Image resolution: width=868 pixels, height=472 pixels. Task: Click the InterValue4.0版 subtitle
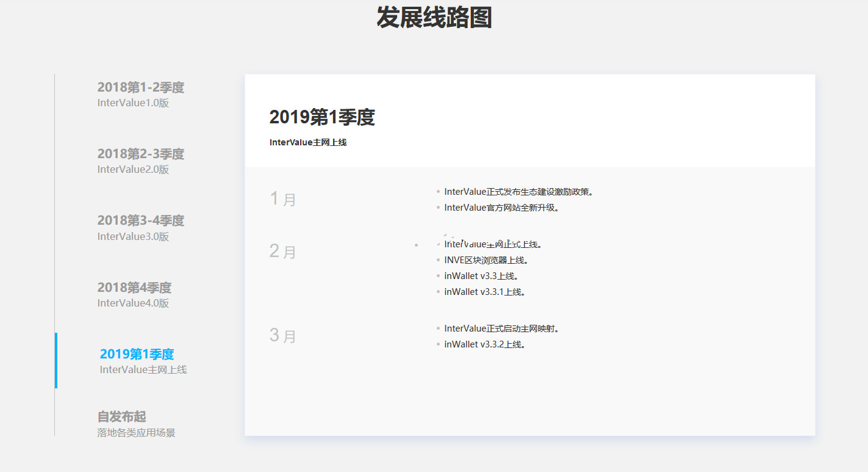tap(133, 303)
